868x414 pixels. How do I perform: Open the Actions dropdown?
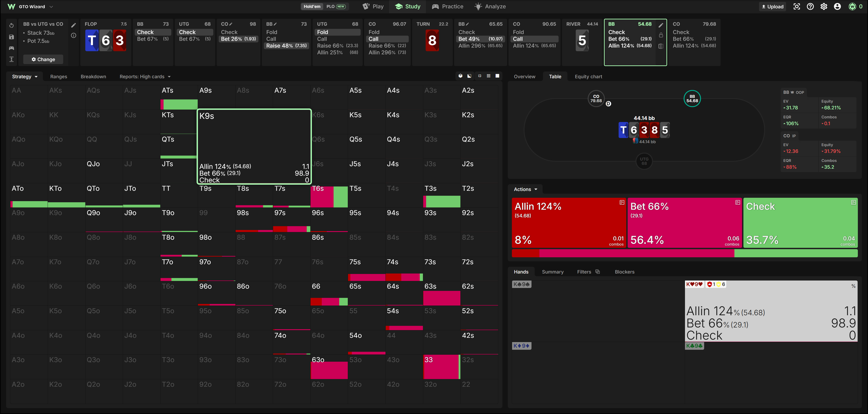[x=525, y=189]
